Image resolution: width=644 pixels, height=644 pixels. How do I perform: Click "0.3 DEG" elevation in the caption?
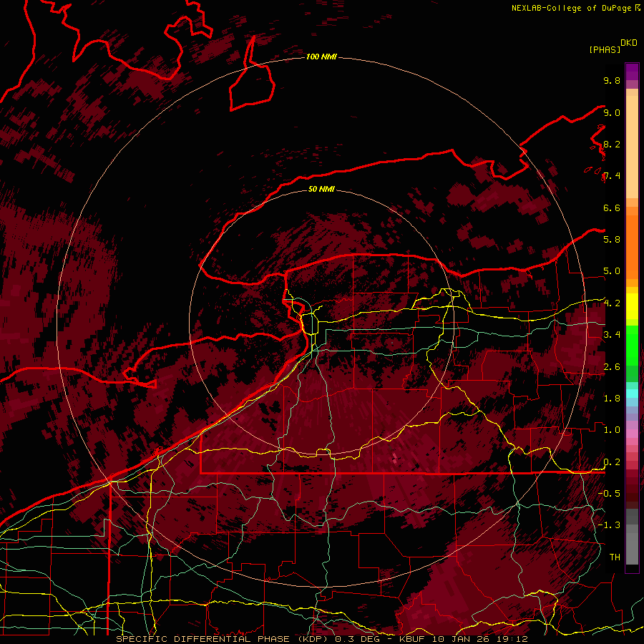357,639
